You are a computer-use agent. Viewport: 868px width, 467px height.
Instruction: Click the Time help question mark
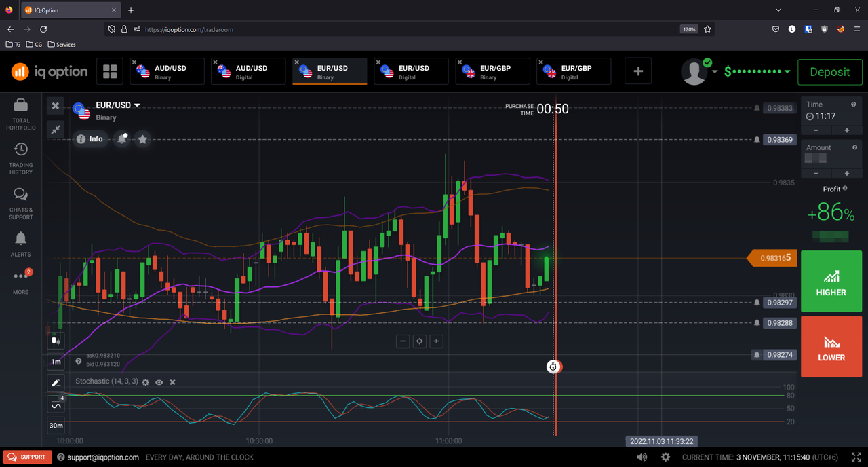(854, 104)
